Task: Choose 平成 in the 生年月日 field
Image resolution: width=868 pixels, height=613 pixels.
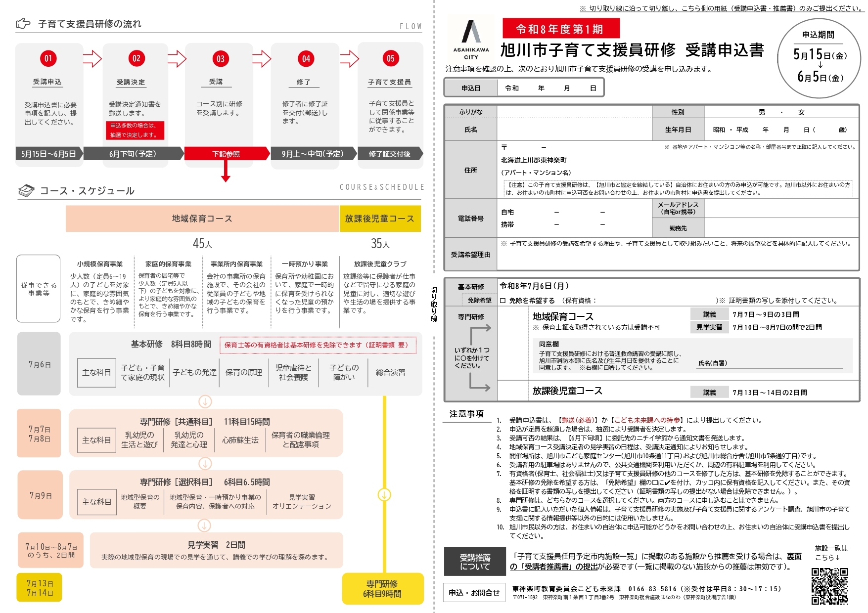Action: (742, 130)
